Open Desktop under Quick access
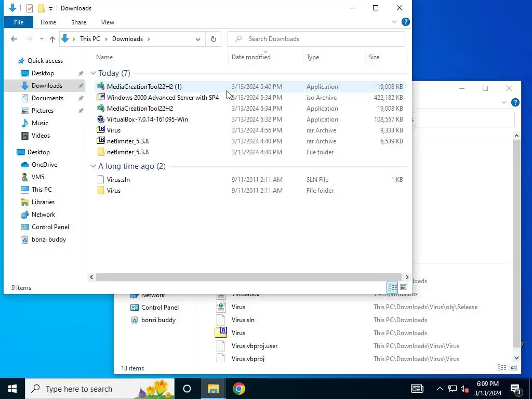Screen dimensions: 532x399 (x=43, y=73)
